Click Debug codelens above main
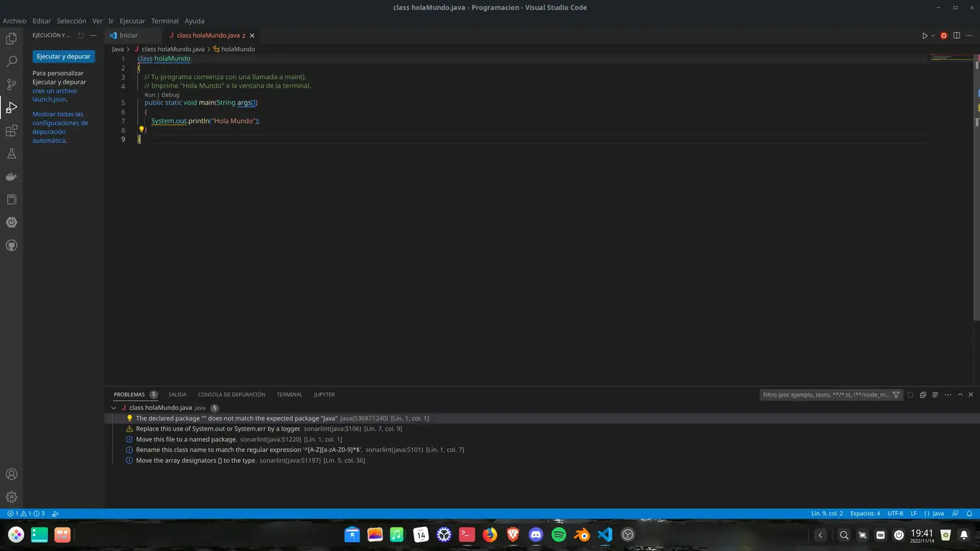The image size is (980, 551). [x=170, y=95]
